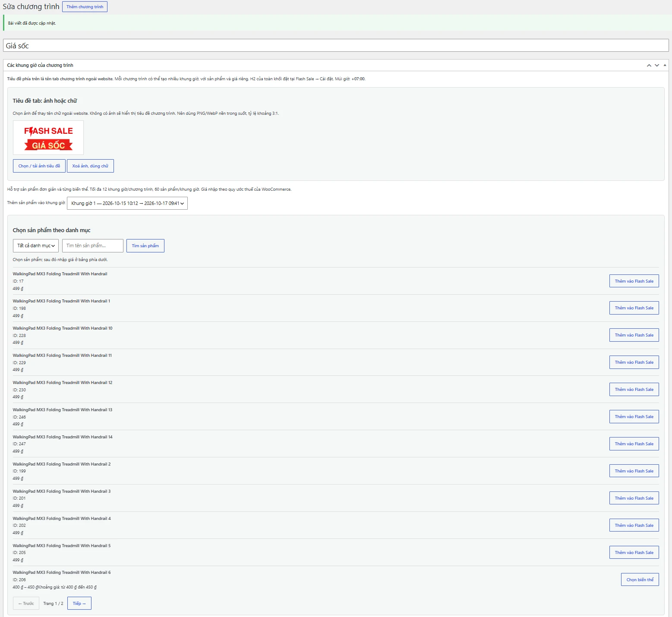
Task: Click the 'Thêm sản phẩm vào khung giờ:' label
Action: tap(36, 203)
